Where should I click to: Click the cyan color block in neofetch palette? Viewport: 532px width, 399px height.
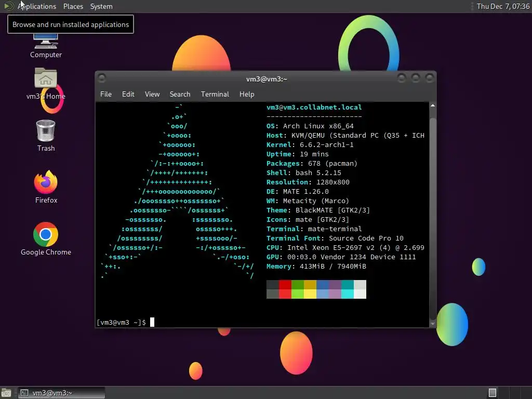click(348, 294)
